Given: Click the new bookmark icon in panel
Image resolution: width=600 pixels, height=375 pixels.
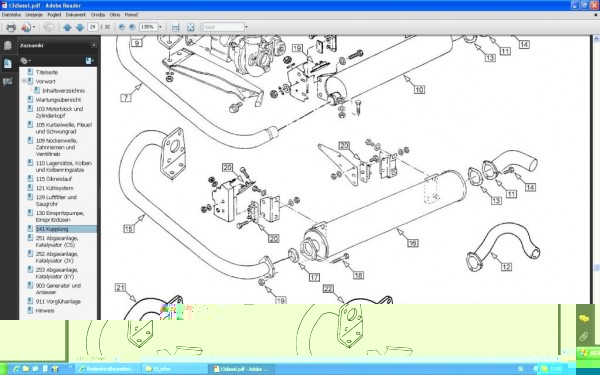Looking at the screenshot, I should [x=90, y=60].
